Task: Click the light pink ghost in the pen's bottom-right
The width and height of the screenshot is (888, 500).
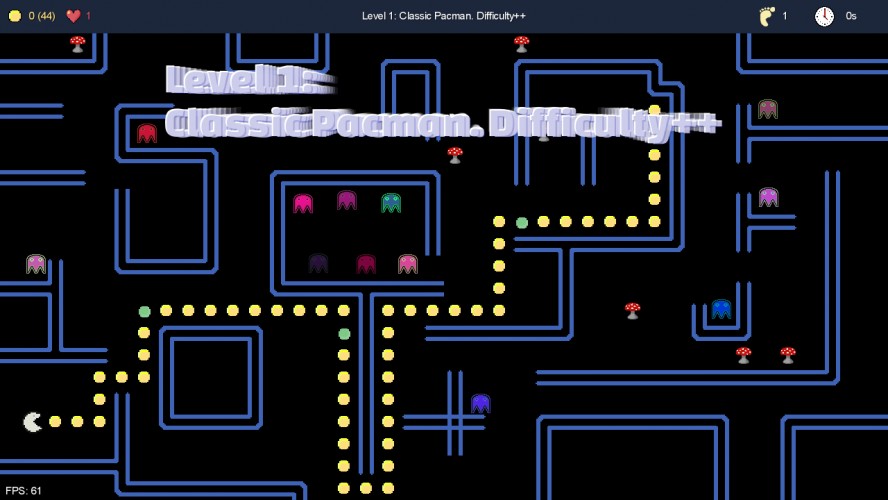Action: (408, 264)
